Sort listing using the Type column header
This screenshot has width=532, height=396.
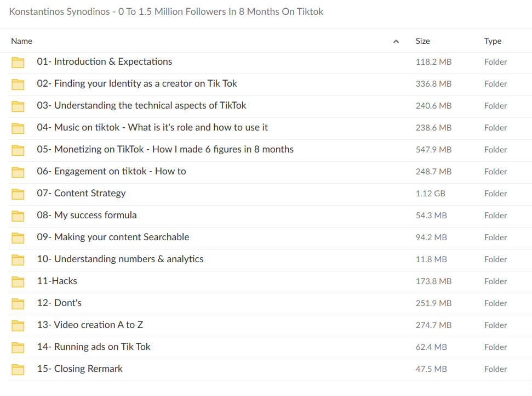pos(493,41)
